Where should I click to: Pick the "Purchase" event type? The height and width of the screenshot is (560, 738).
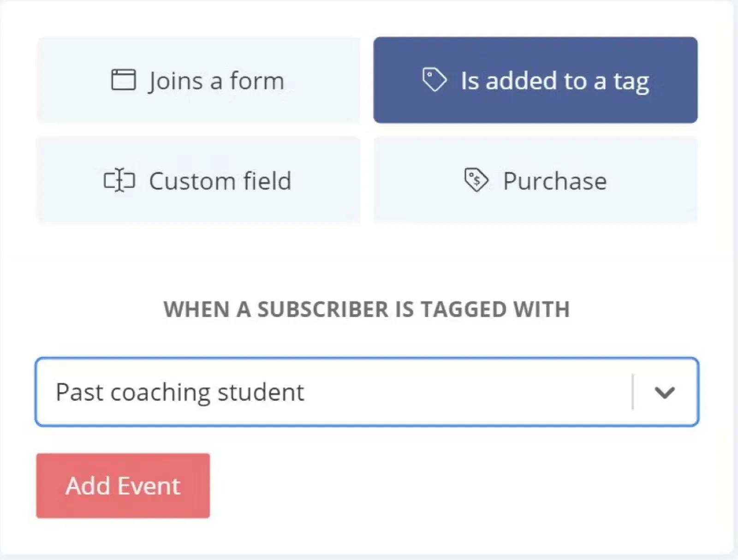[535, 180]
